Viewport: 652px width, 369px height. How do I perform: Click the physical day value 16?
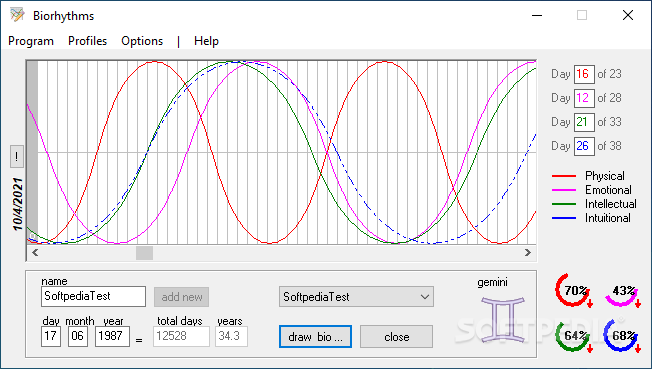coord(584,74)
